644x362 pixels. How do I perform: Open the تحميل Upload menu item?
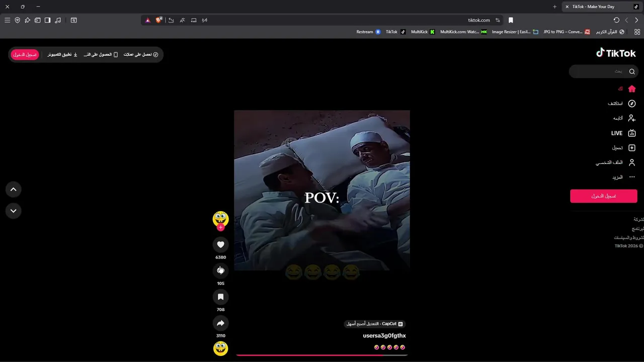[623, 148]
